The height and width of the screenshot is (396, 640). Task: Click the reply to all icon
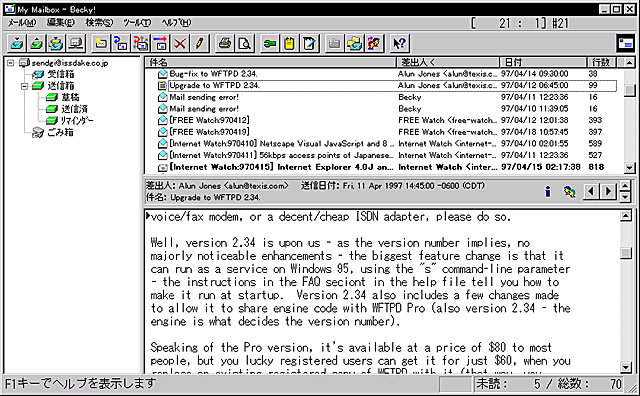pyautogui.click(x=141, y=43)
